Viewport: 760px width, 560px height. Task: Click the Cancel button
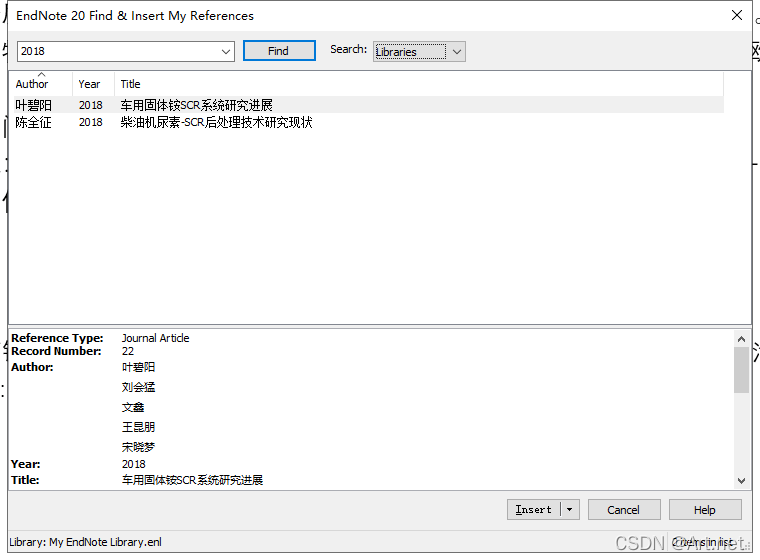tap(623, 510)
